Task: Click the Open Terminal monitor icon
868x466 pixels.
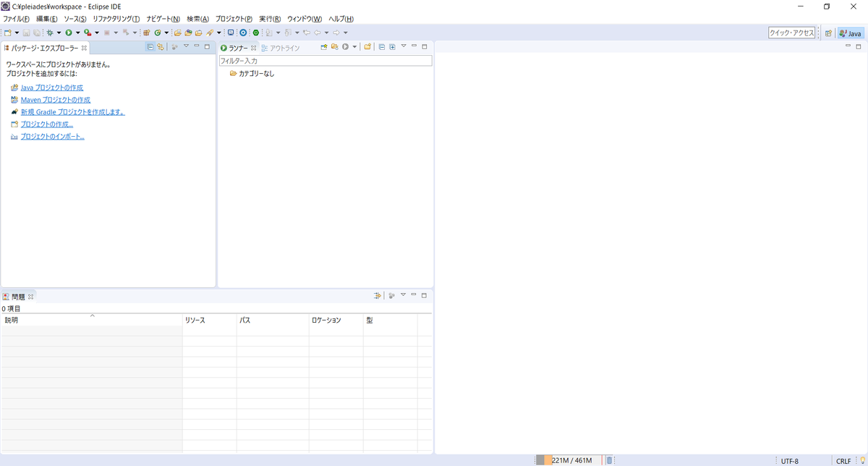Action: click(231, 33)
